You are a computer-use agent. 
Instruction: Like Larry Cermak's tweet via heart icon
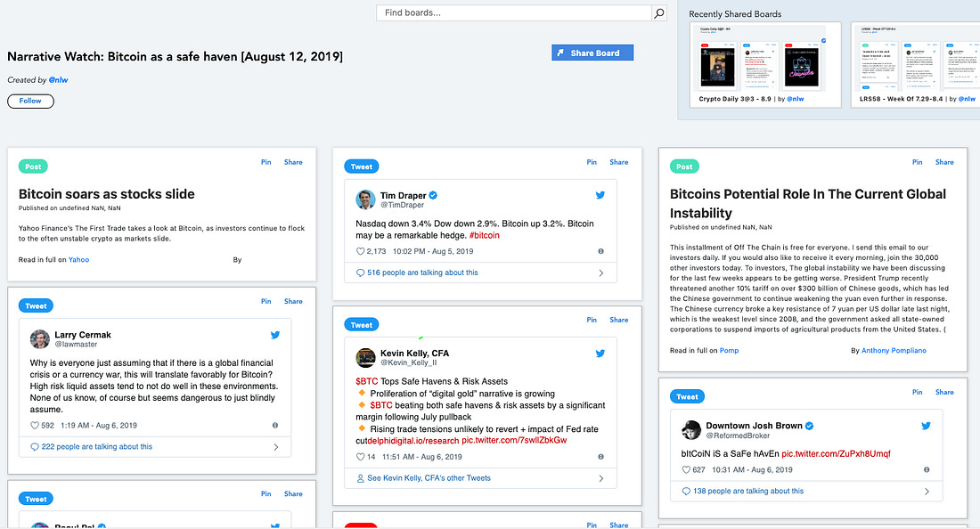point(35,426)
